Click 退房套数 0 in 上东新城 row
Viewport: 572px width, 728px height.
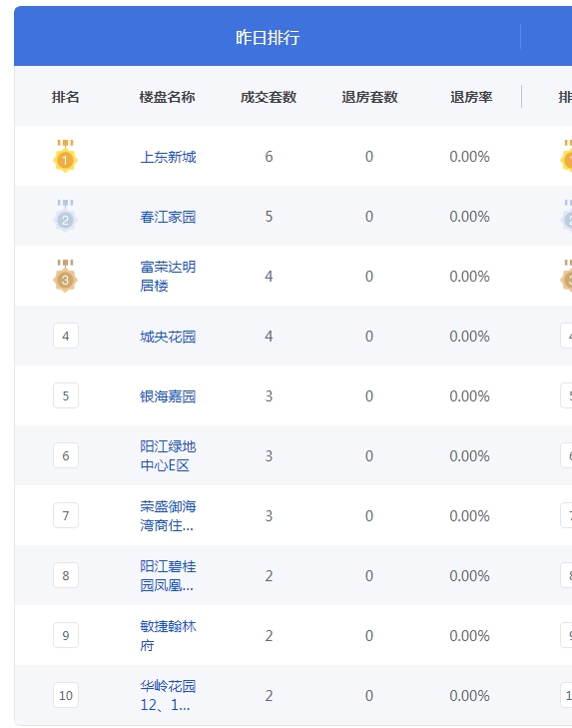coord(369,157)
